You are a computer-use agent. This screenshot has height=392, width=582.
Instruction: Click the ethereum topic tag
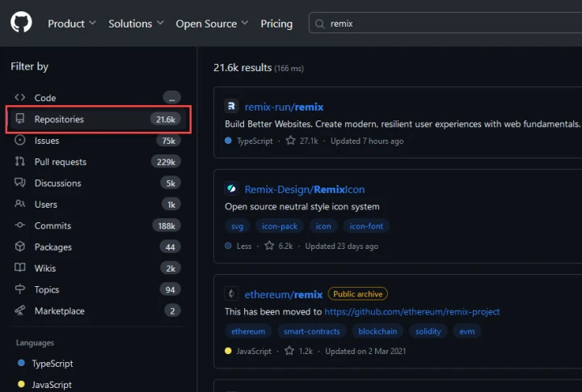(248, 331)
